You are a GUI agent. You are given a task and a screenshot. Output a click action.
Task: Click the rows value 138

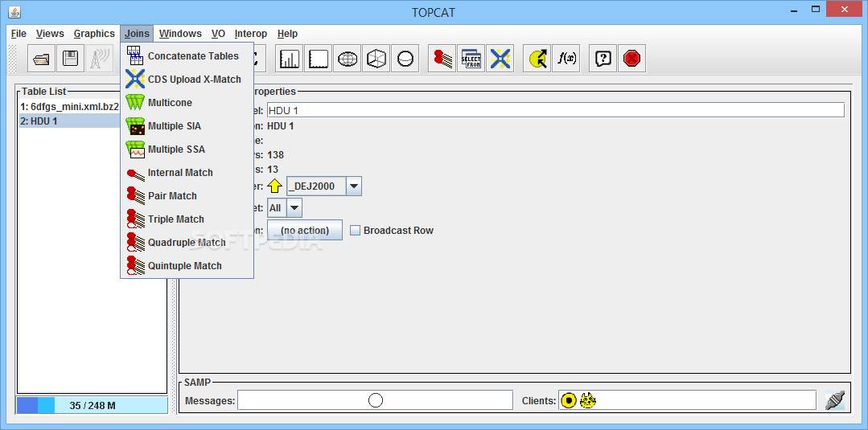pyautogui.click(x=275, y=155)
